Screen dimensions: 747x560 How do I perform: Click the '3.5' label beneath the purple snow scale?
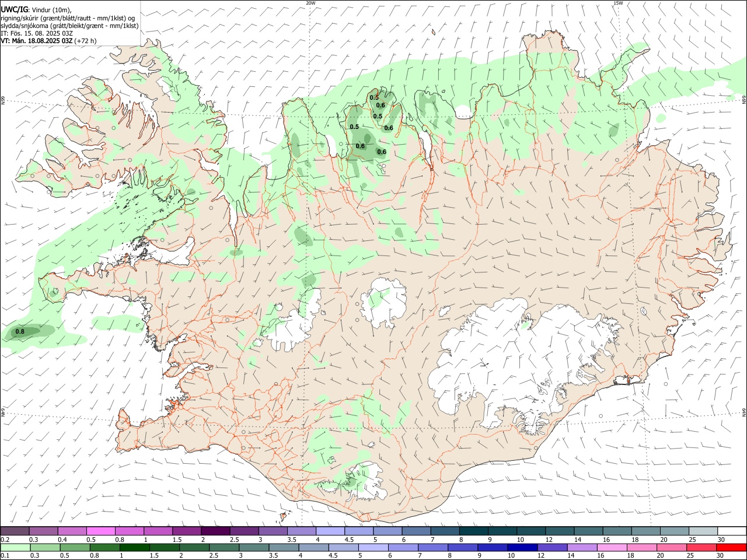[x=292, y=540]
